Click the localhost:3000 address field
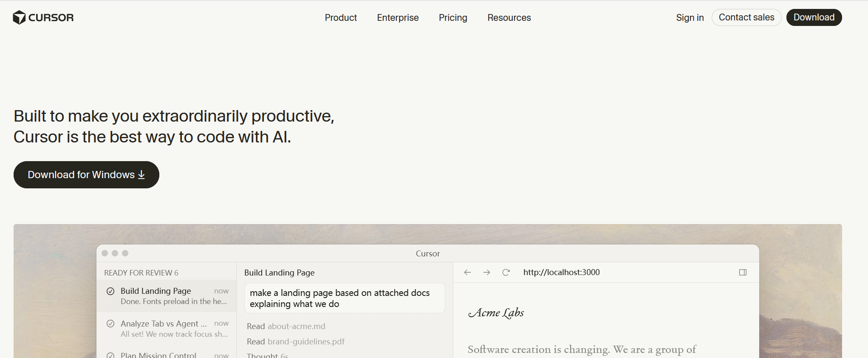868x358 pixels. (x=562, y=272)
